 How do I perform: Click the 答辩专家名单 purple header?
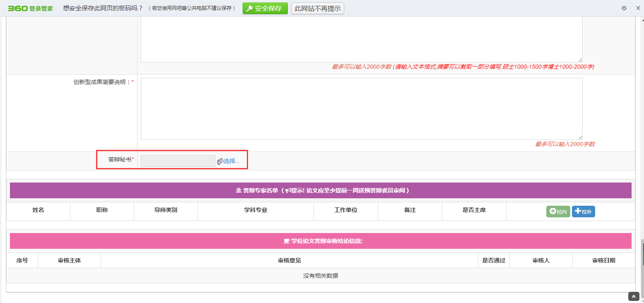(321, 190)
